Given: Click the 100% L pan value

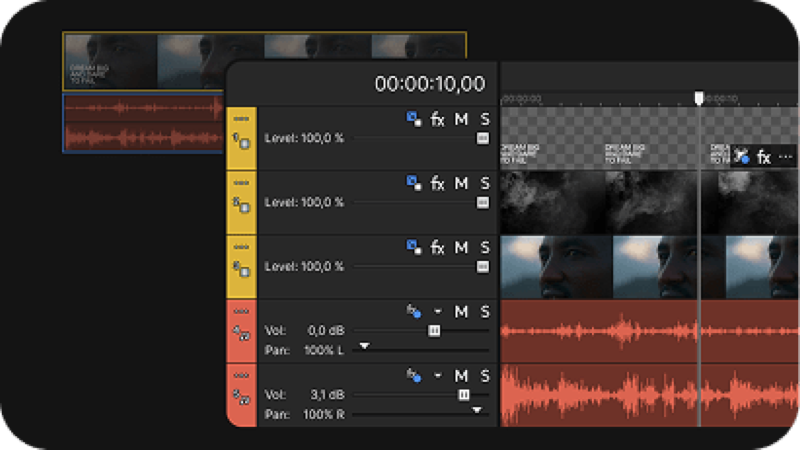Looking at the screenshot, I should [x=324, y=351].
